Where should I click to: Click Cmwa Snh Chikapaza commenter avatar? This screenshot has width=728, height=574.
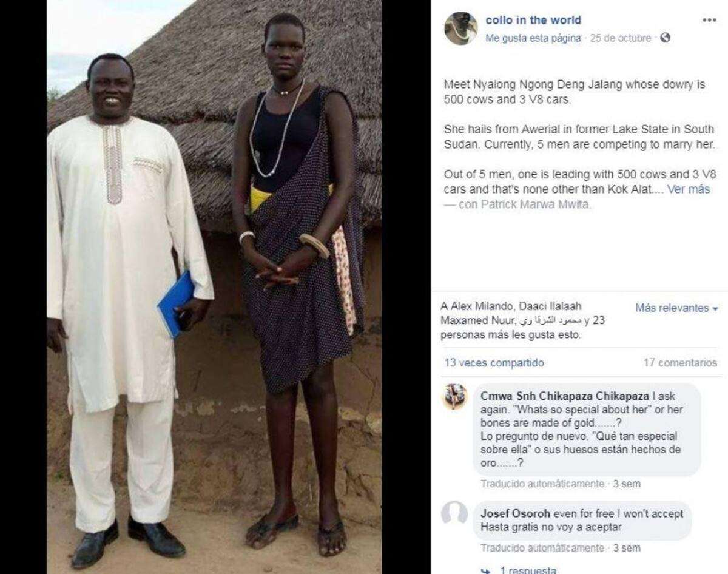(454, 397)
